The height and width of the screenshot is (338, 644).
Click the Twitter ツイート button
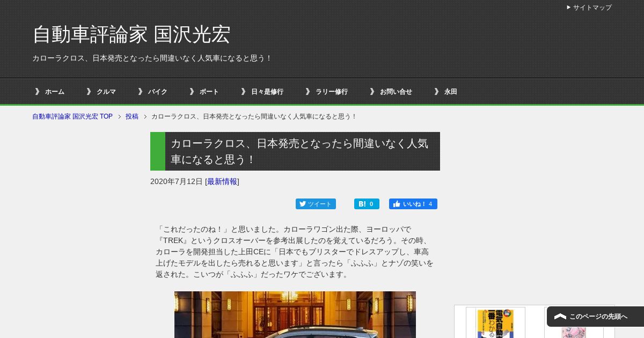[x=316, y=204]
